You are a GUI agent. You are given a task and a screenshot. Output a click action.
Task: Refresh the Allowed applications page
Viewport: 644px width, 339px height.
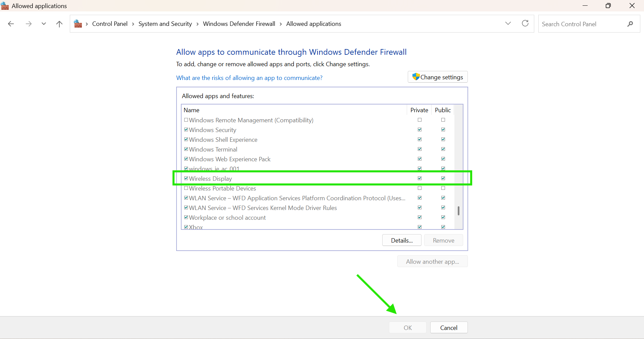tap(525, 23)
